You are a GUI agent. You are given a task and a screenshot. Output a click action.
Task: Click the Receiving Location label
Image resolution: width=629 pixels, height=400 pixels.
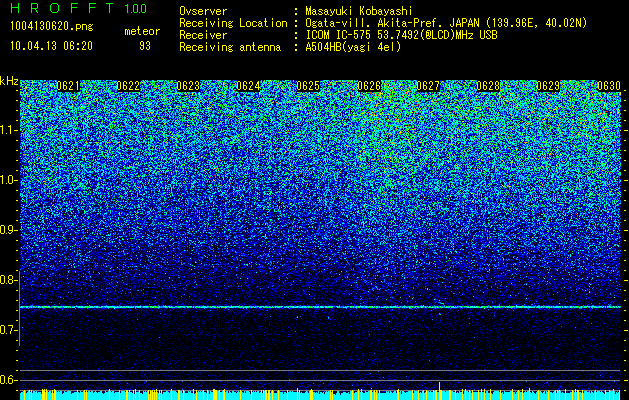coord(233,23)
